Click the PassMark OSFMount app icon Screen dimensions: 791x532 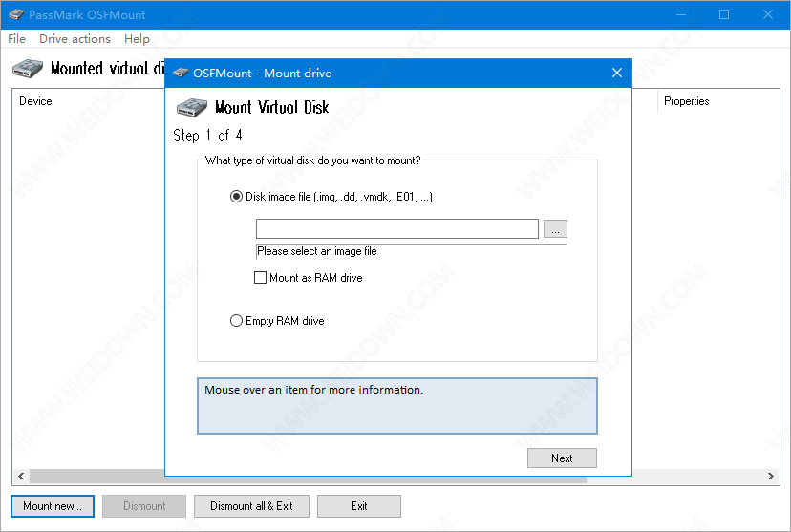pyautogui.click(x=14, y=15)
